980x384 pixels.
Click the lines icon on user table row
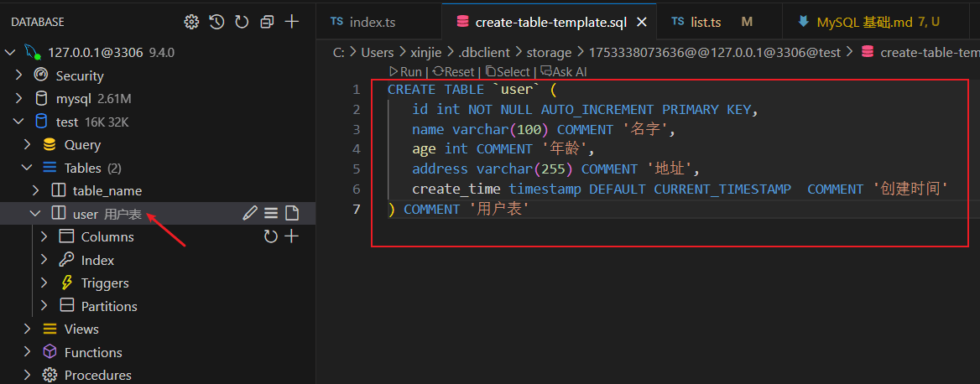pyautogui.click(x=271, y=213)
